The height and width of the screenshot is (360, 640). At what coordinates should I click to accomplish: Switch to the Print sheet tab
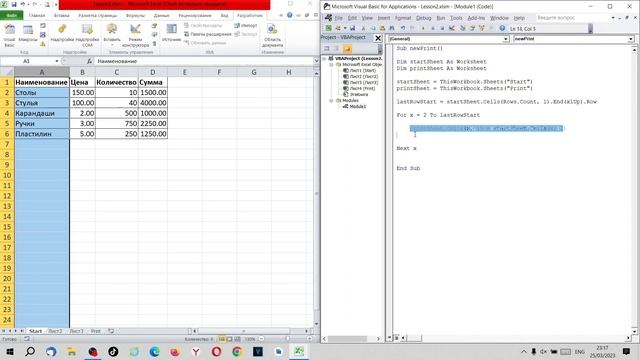(96, 331)
